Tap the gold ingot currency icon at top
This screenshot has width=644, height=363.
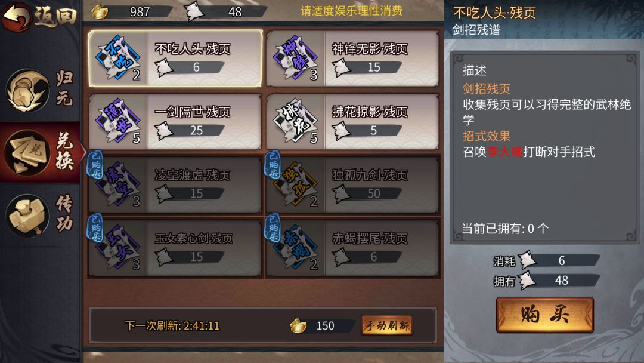[99, 11]
